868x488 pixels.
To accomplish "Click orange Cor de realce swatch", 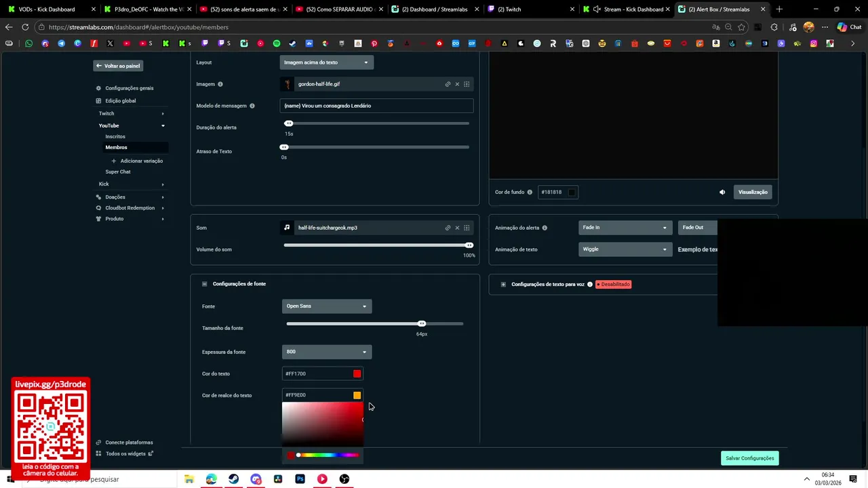I will [x=357, y=395].
